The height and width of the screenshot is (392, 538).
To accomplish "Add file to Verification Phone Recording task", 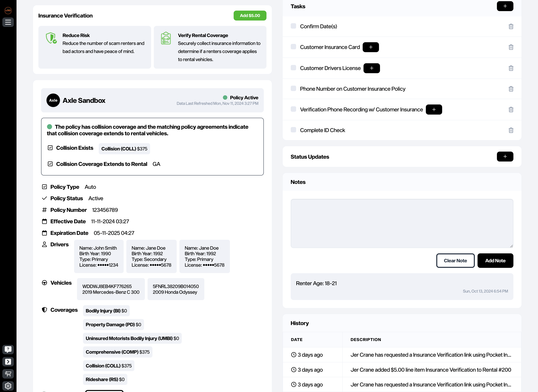I will (434, 109).
